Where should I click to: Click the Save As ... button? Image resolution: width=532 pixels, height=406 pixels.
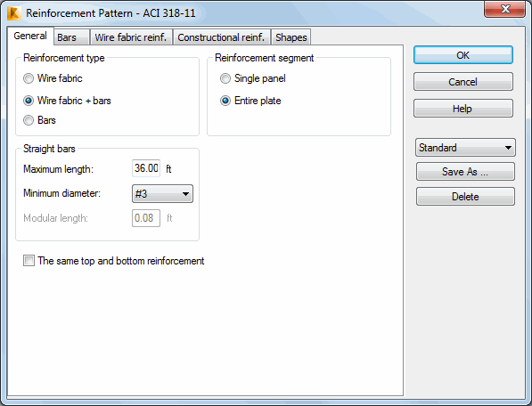tap(465, 172)
